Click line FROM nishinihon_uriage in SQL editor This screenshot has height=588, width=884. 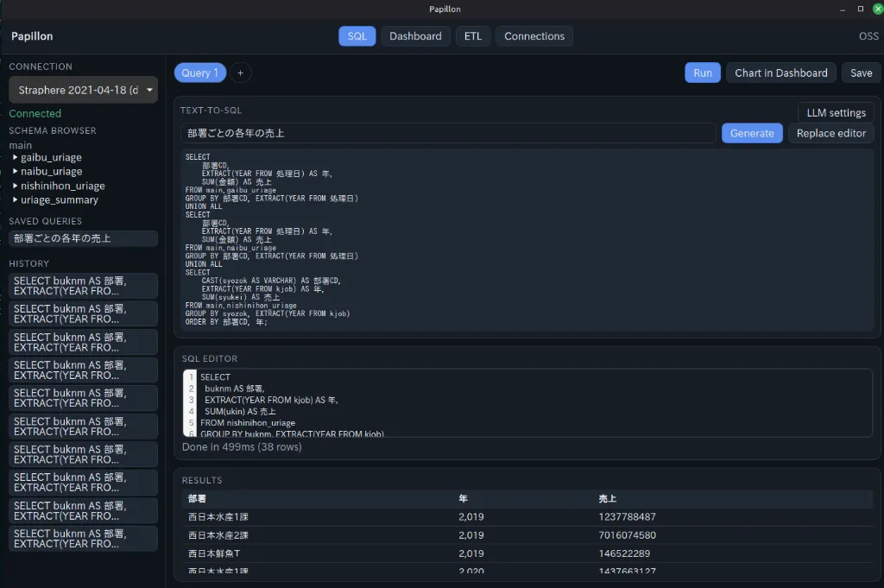pos(248,423)
